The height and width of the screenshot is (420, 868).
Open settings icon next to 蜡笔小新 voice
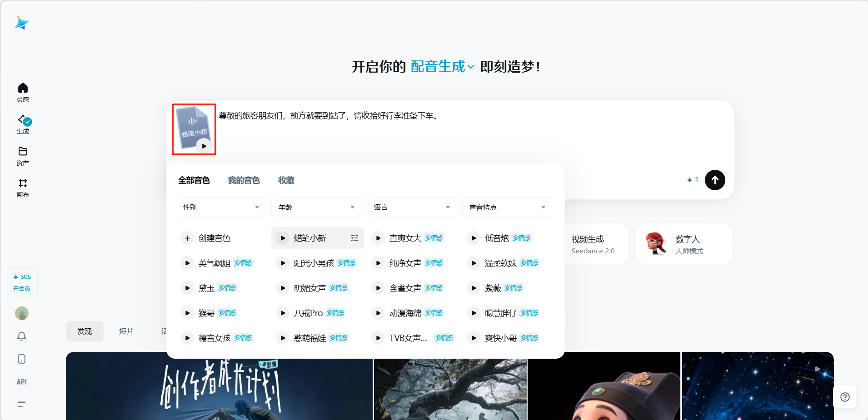coord(354,238)
